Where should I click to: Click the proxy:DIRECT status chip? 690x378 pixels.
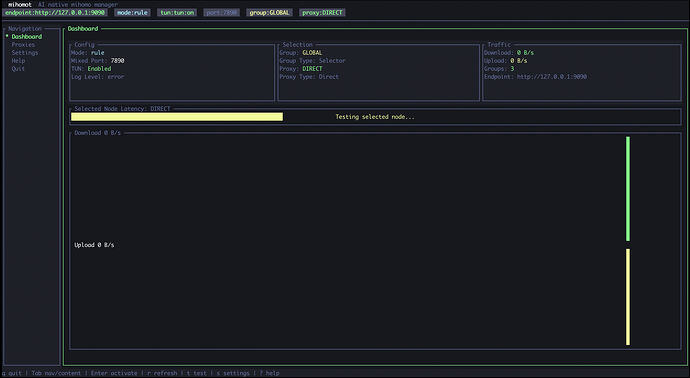[322, 12]
